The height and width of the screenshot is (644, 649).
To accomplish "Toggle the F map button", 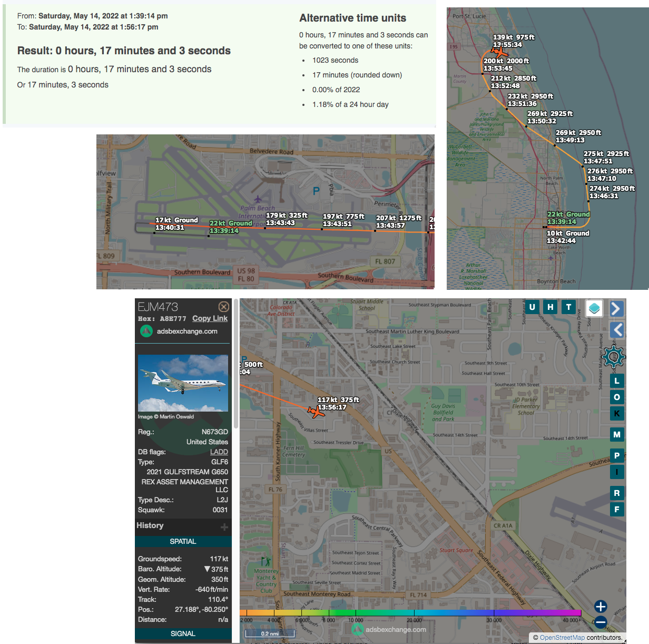I will tap(617, 509).
